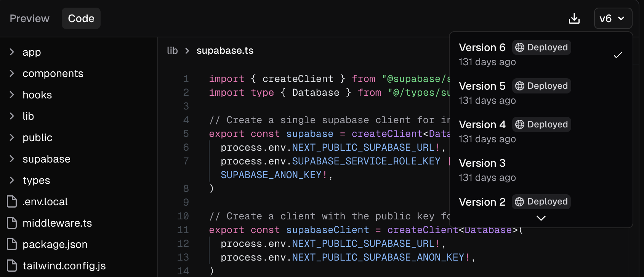Click the tailwind.config.js file icon
This screenshot has width=644, height=277.
(12, 266)
